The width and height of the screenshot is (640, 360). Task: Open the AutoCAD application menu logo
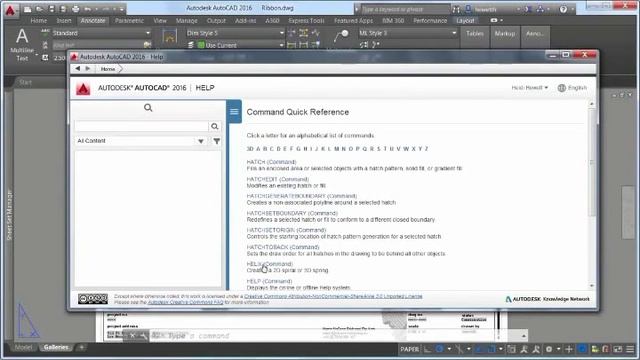pos(10,10)
